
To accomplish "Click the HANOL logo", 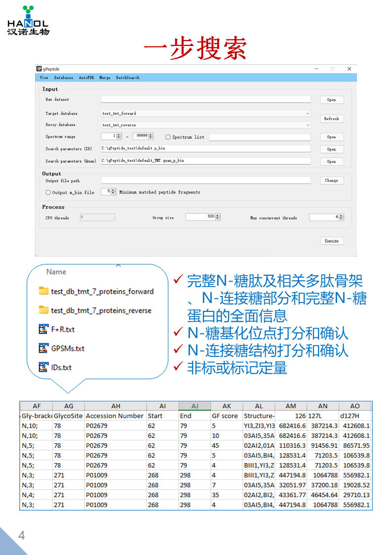I will click(28, 20).
